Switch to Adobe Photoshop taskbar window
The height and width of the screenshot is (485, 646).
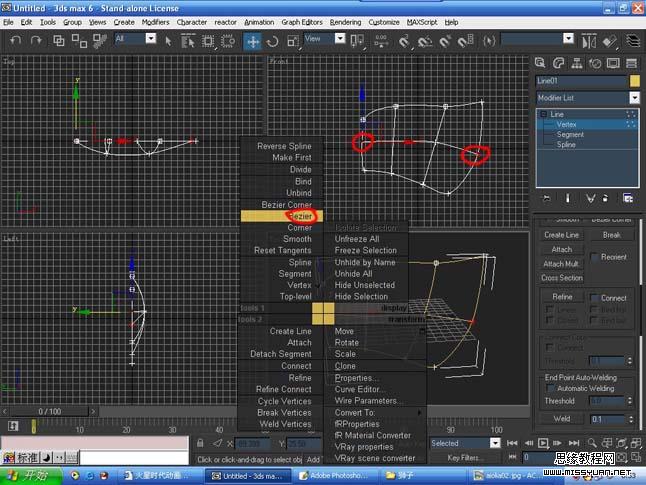coord(334,476)
